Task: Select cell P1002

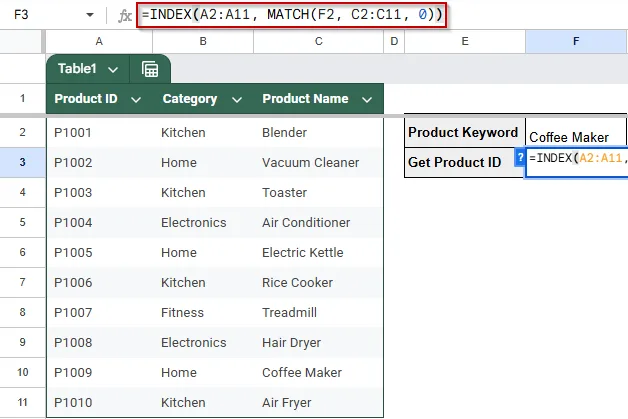Action: pyautogui.click(x=99, y=162)
